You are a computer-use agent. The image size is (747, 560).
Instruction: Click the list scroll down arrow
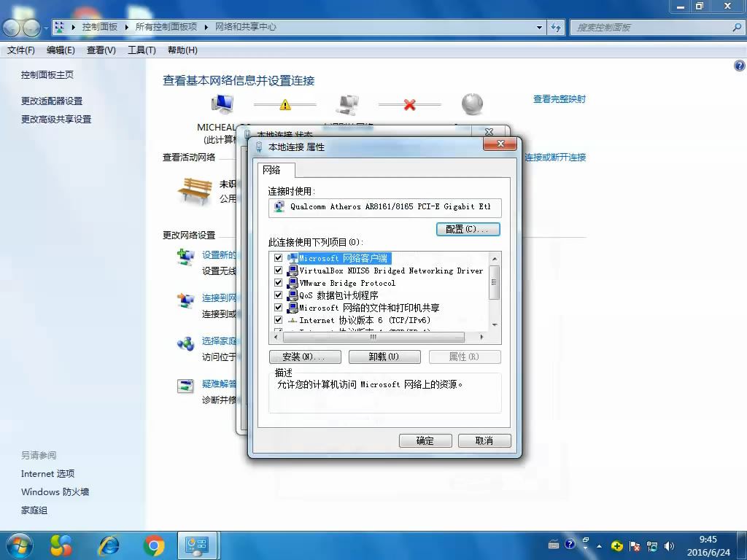[495, 324]
